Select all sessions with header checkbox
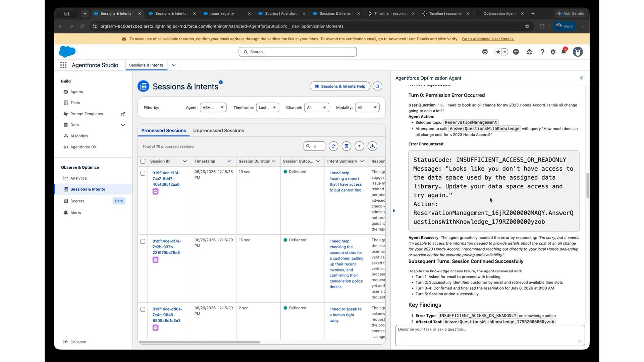The height and width of the screenshot is (362, 644). 143,161
